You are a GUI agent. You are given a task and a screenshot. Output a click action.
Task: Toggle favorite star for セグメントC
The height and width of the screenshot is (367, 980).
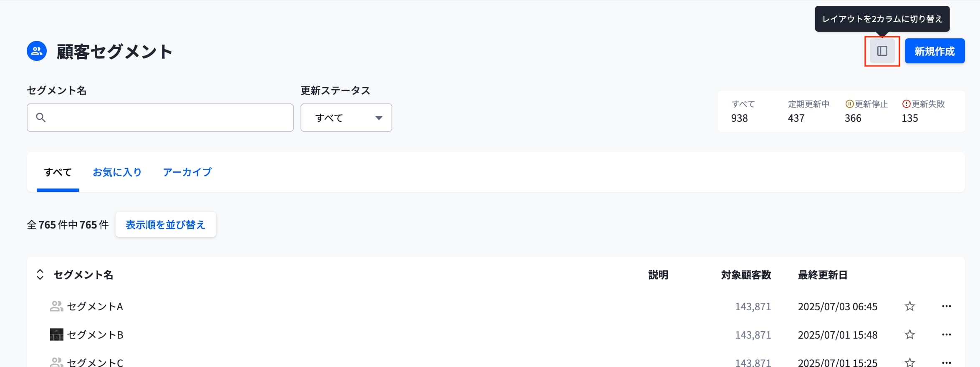910,362
